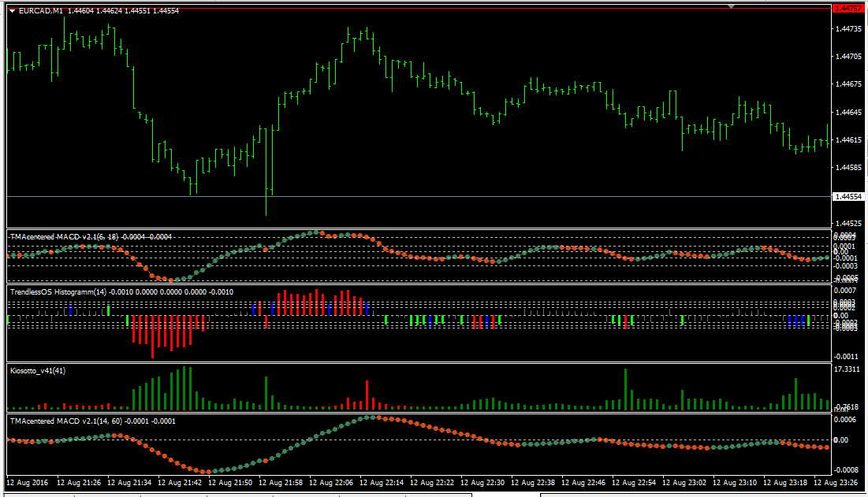Click the 12 Aug 21:50 time label
868x497 pixels.
point(229,483)
